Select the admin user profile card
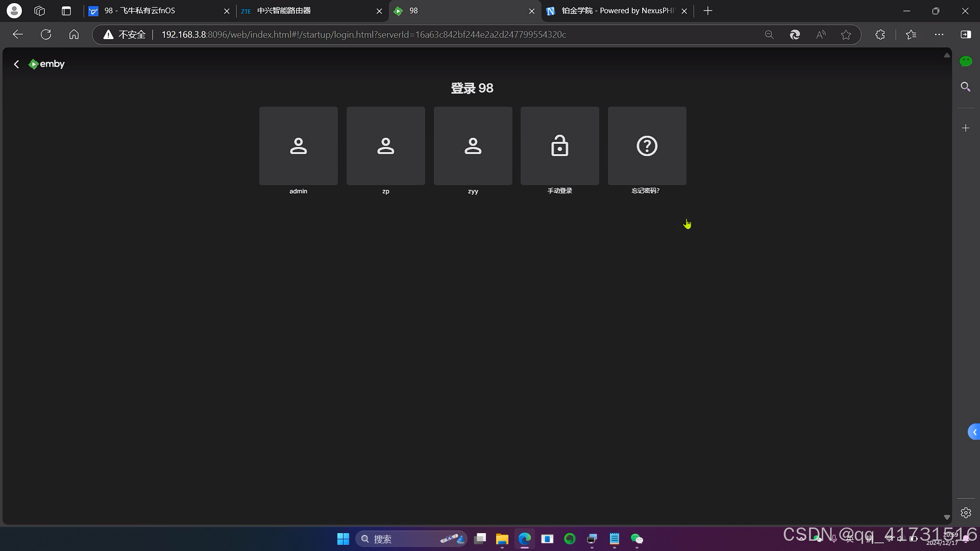The image size is (980, 551). [x=298, y=146]
